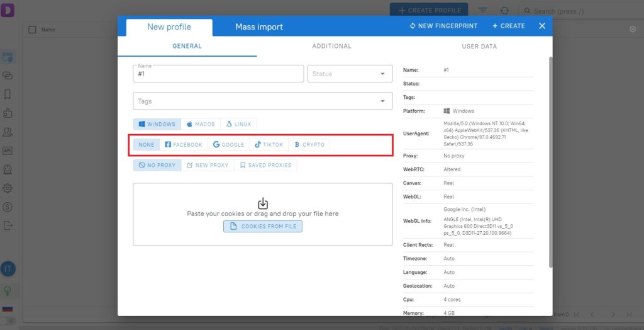
Task: Click the logout icon in sidebar
Action: (8, 225)
